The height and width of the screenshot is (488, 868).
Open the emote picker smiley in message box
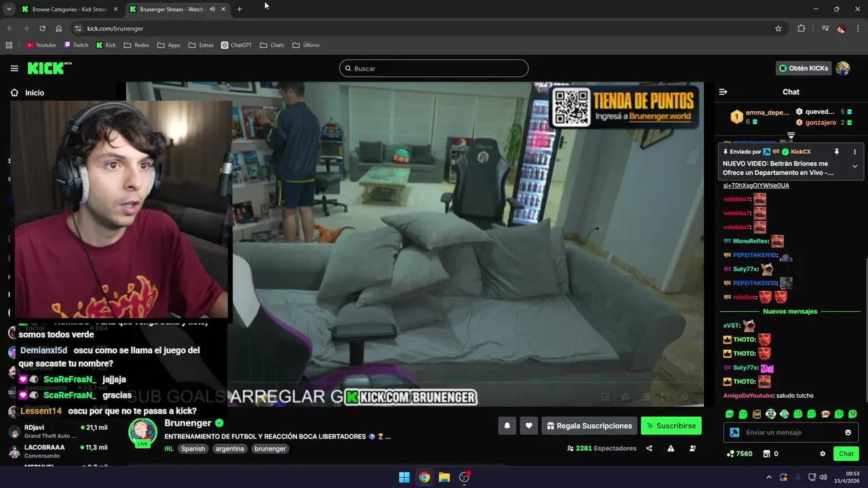[x=848, y=432]
